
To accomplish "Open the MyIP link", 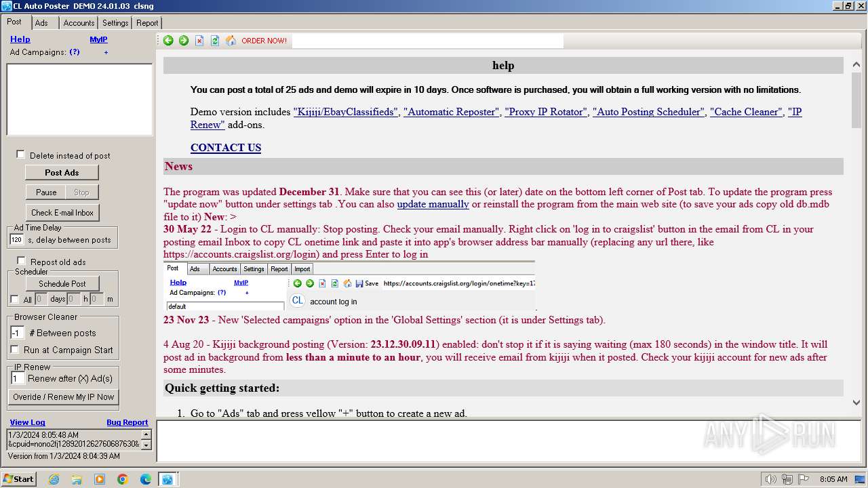I will [x=99, y=39].
